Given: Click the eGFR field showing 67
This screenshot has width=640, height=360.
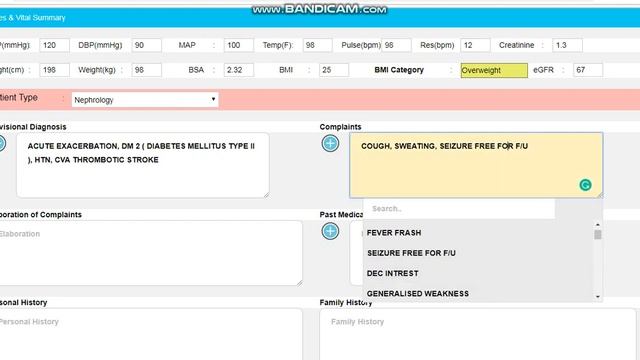Looking at the screenshot, I should tap(588, 70).
